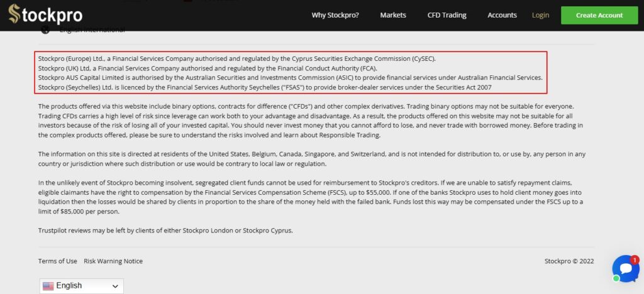644x294 pixels.
Task: Click the Login link
Action: point(540,15)
